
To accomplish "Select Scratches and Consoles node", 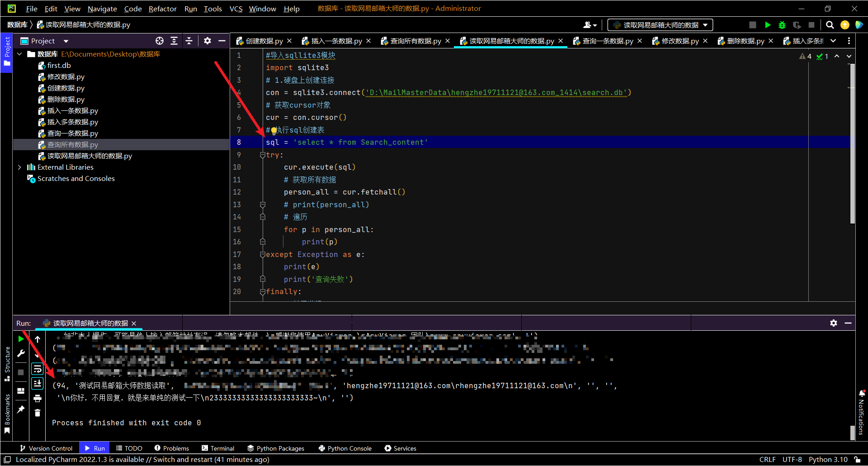I will tap(71, 178).
